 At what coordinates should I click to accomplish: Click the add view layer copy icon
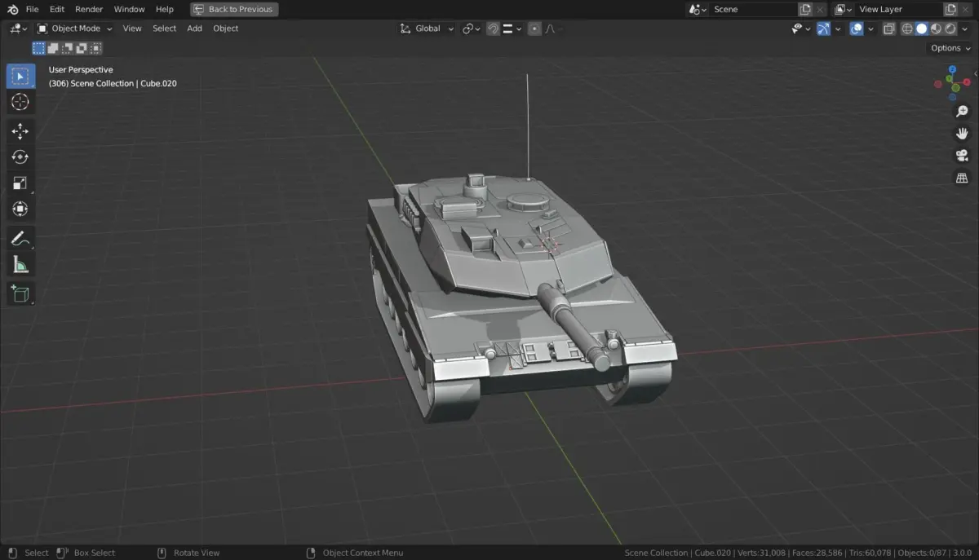pyautogui.click(x=950, y=9)
